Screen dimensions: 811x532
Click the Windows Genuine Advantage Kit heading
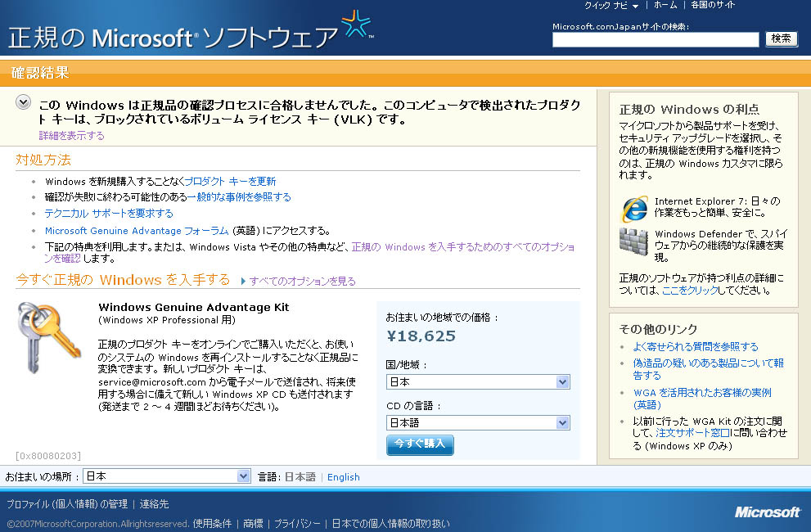[193, 308]
